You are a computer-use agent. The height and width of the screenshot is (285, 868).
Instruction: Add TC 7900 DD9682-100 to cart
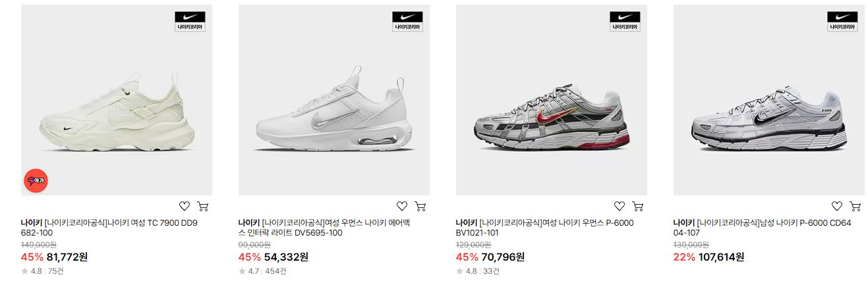203,206
